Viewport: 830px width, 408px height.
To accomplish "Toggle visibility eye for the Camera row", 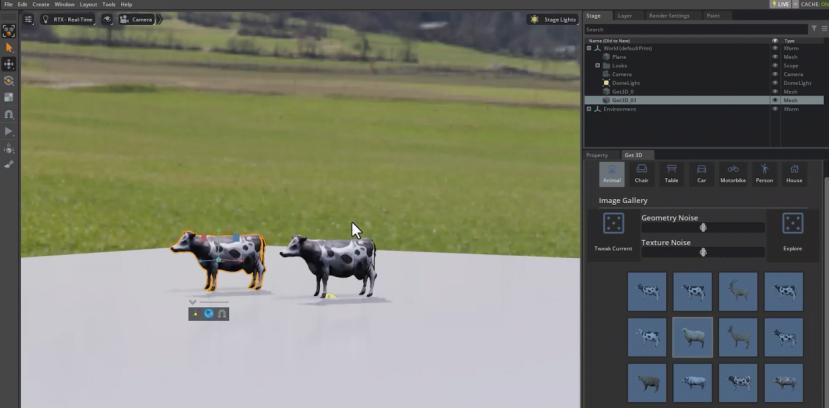I will 775,74.
